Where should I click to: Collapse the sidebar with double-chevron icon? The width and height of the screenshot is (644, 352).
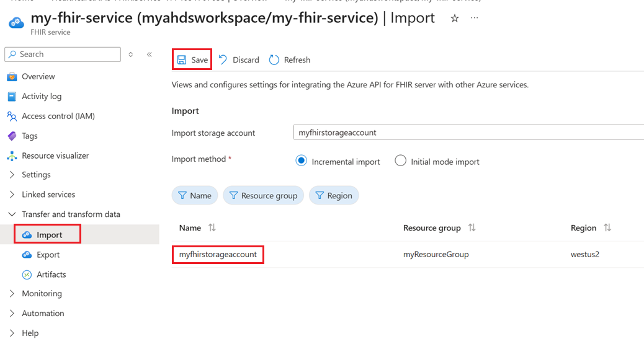[149, 54]
